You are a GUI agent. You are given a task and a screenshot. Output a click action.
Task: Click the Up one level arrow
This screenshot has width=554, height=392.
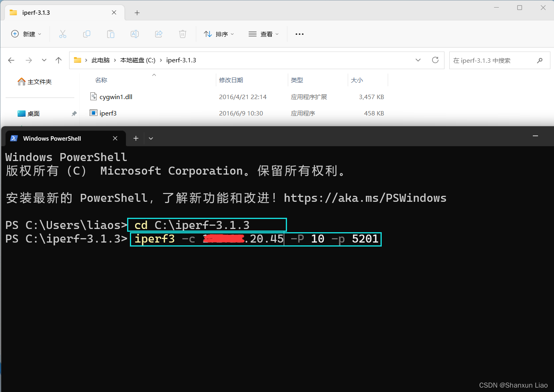(x=58, y=60)
